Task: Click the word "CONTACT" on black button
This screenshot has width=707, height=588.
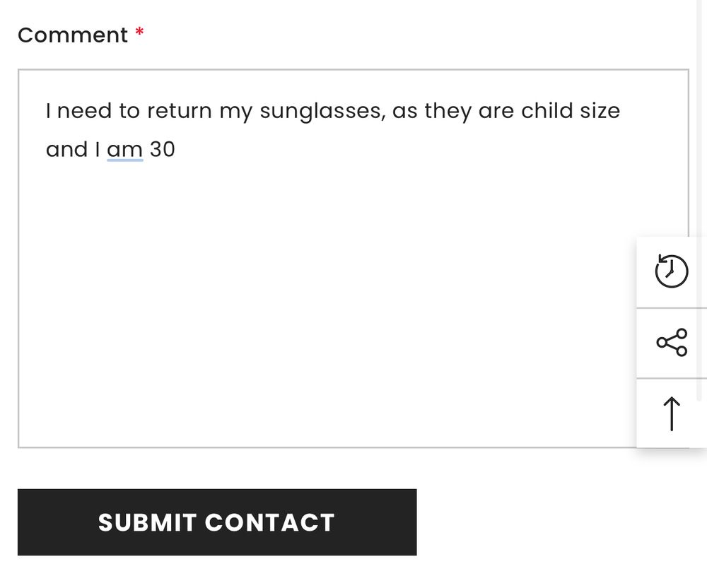Action: coord(269,523)
